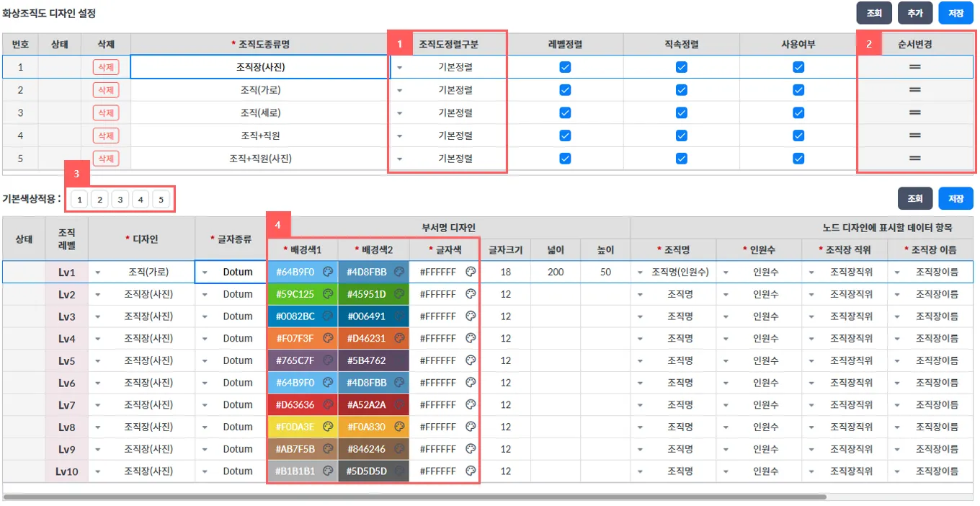Click lower 저장 button above level table
Viewport: 980px width, 506px height.
(x=956, y=198)
